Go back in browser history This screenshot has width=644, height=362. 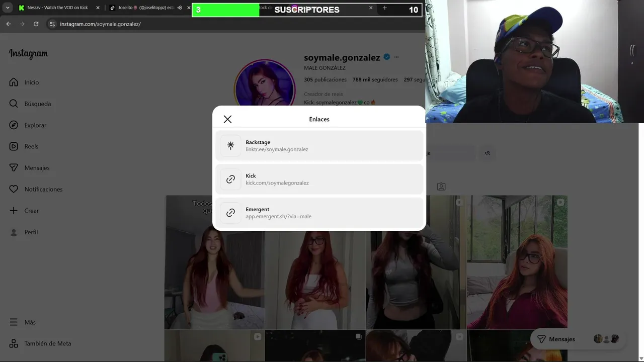click(x=9, y=24)
